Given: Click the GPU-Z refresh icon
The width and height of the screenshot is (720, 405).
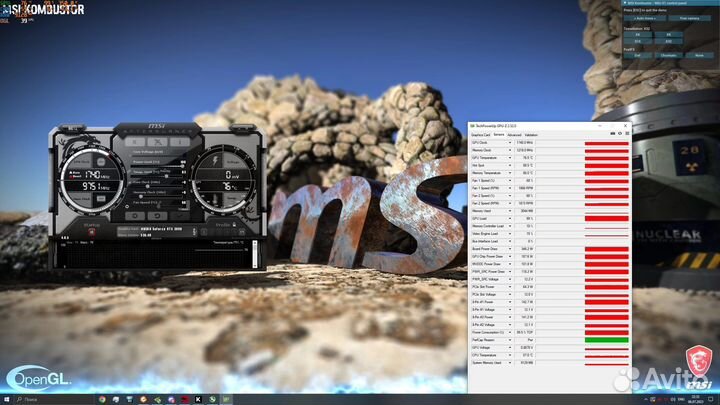Looking at the screenshot, I should pyautogui.click(x=620, y=134).
